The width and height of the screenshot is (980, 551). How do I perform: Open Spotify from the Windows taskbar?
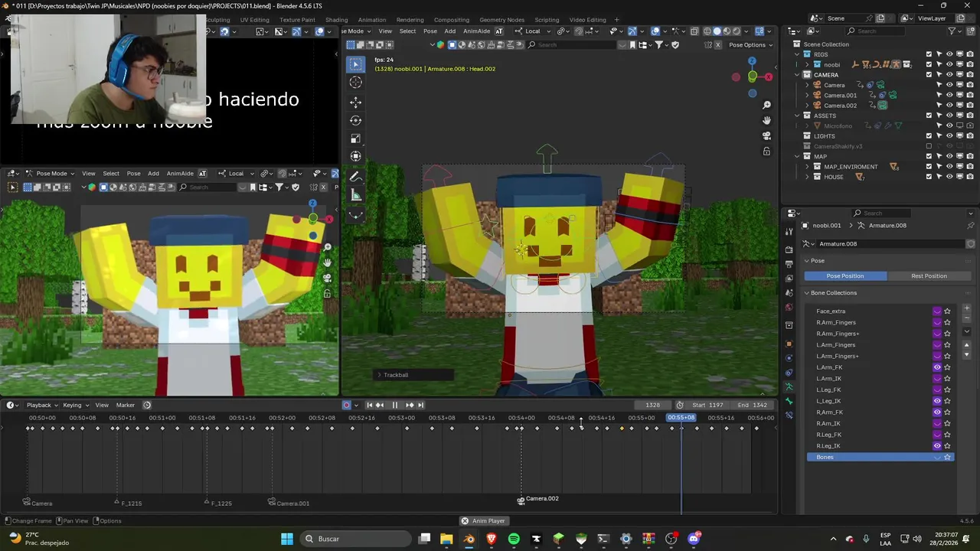[514, 539]
